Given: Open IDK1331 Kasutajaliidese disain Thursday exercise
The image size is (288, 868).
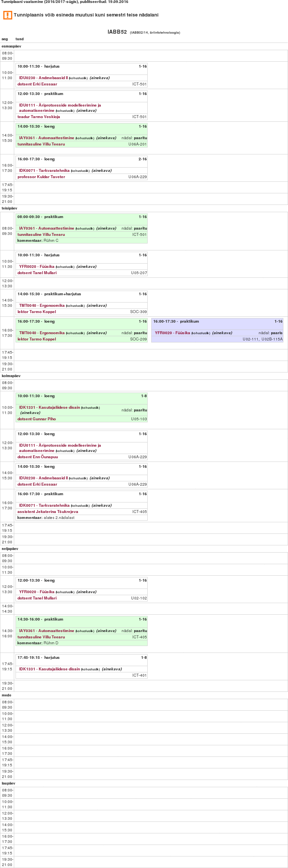Looking at the screenshot, I should [49, 669].
